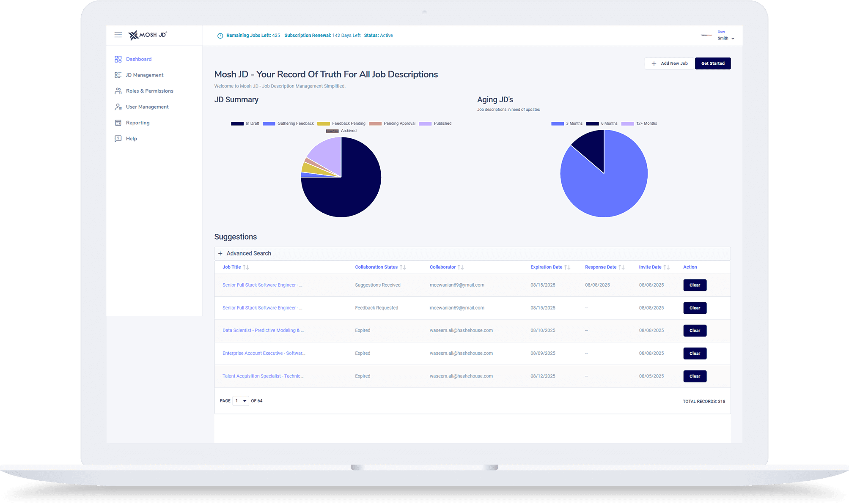The height and width of the screenshot is (504, 849).
Task: Toggle the 6 Months legend entry
Action: [602, 123]
